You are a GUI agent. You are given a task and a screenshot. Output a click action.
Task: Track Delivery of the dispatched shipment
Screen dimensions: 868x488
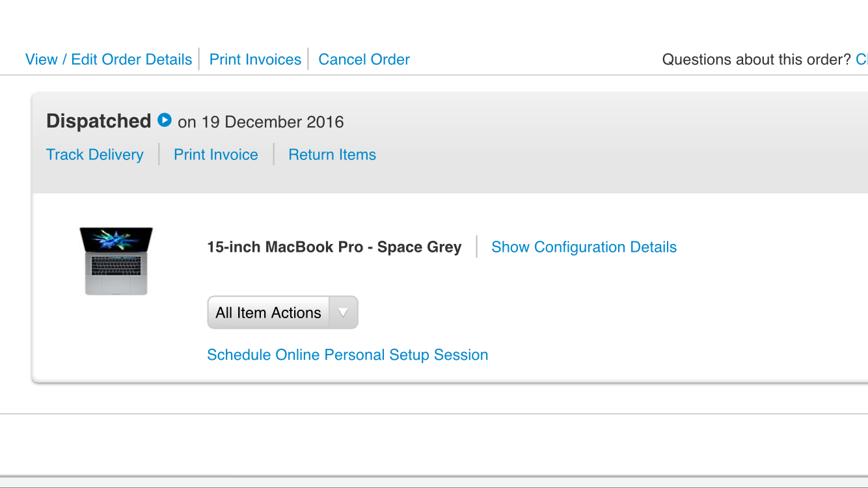tap(95, 155)
